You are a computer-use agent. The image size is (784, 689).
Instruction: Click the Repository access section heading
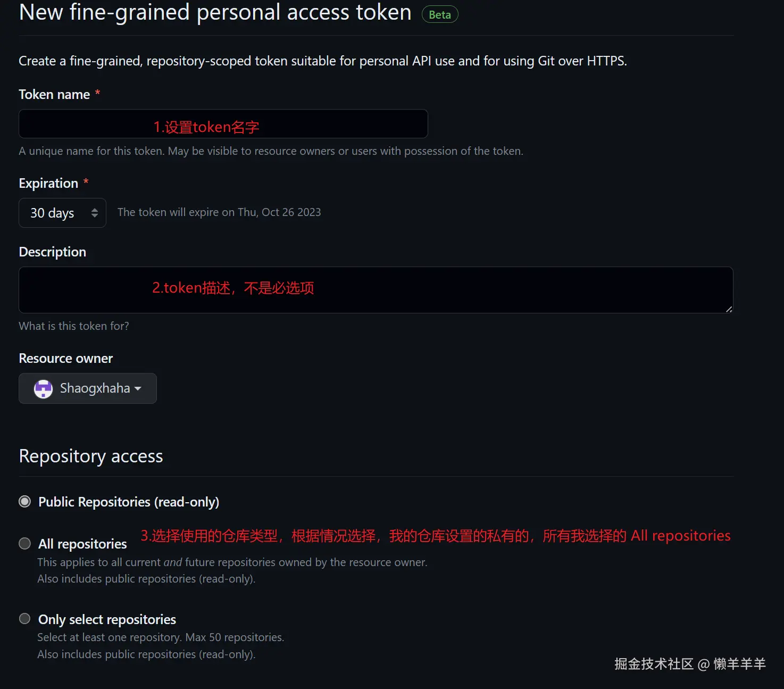click(91, 456)
